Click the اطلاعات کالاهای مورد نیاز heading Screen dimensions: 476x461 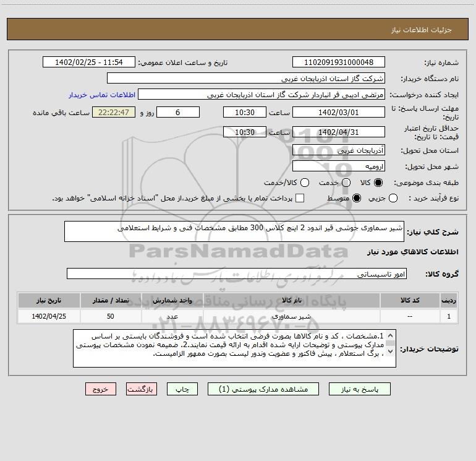click(413, 252)
